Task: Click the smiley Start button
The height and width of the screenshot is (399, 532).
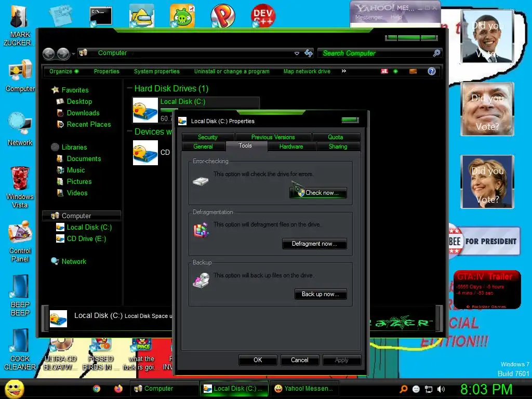Action: coord(14,389)
